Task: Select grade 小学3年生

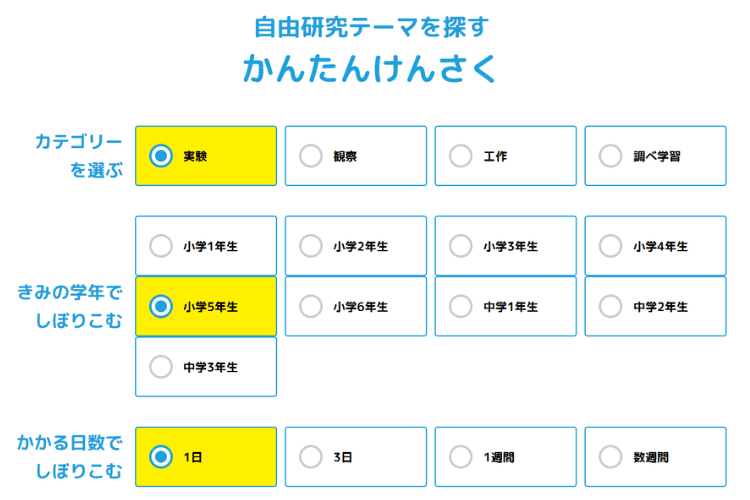Action: click(x=461, y=246)
